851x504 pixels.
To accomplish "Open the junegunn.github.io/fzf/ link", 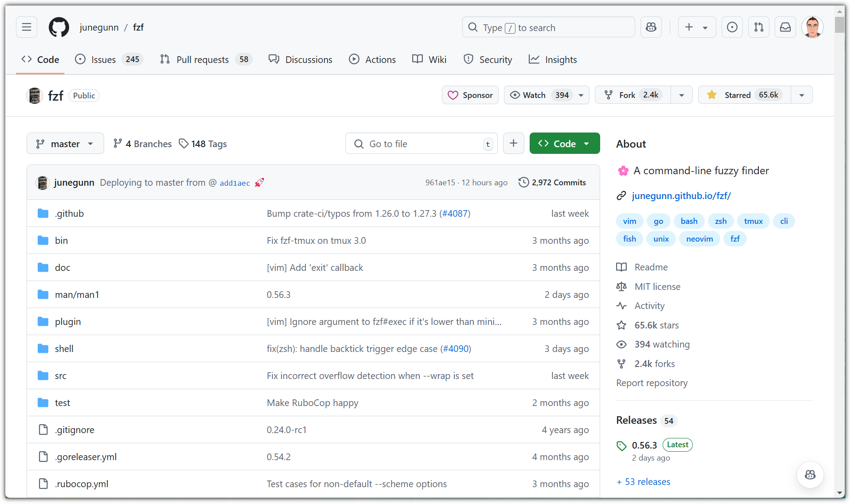I will click(x=681, y=195).
